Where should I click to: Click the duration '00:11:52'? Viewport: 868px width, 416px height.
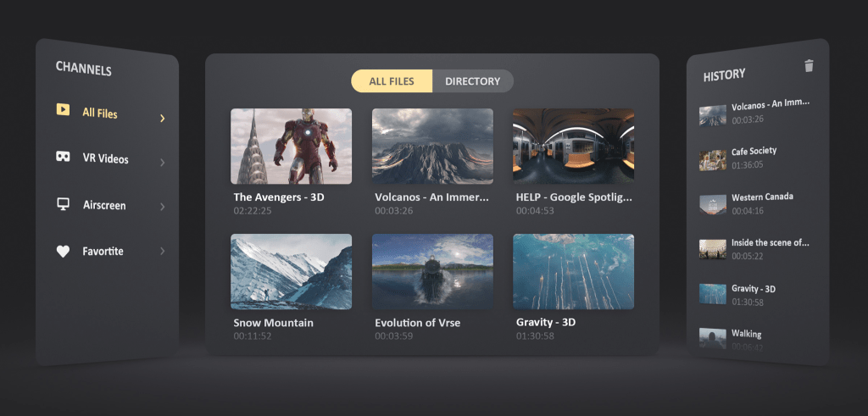coord(253,336)
